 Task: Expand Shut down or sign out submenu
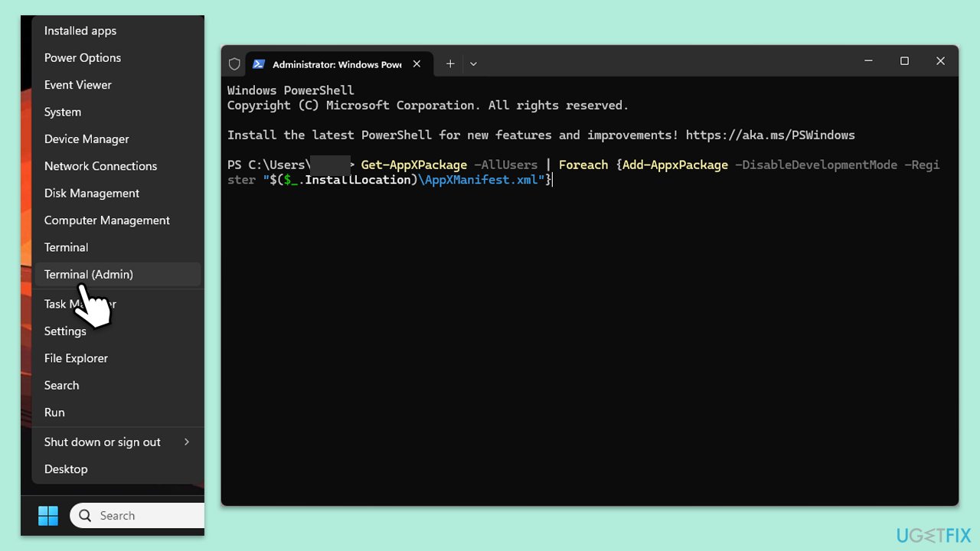tap(118, 442)
